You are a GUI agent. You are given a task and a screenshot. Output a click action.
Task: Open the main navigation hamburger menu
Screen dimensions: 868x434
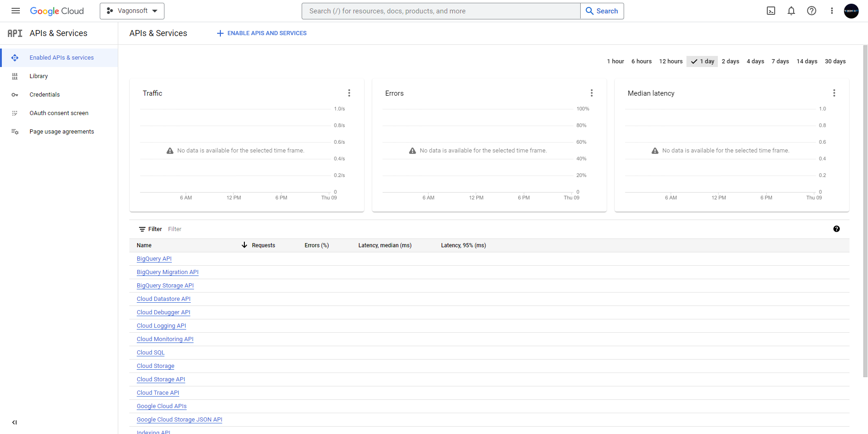coord(16,11)
